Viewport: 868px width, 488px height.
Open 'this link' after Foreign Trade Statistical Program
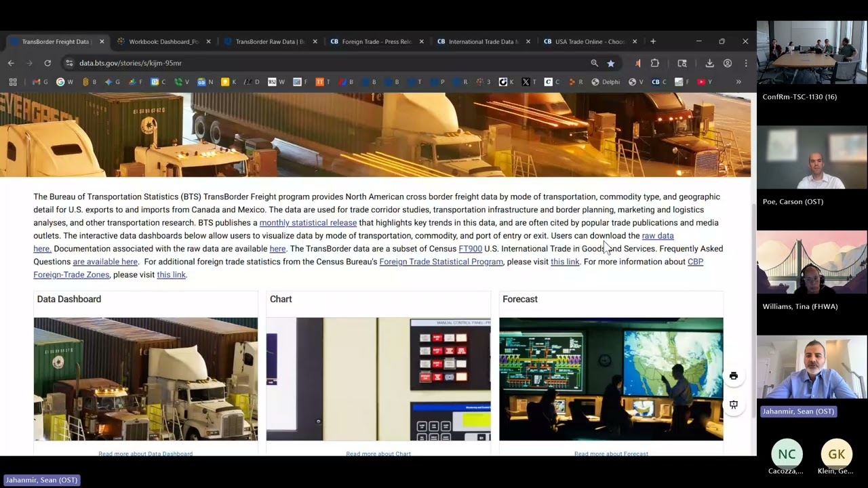(x=565, y=262)
